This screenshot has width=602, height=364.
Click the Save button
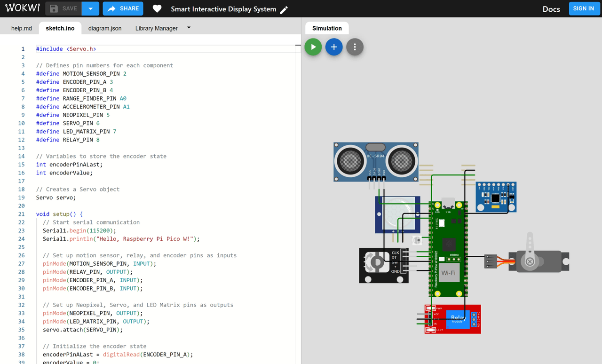(x=63, y=8)
